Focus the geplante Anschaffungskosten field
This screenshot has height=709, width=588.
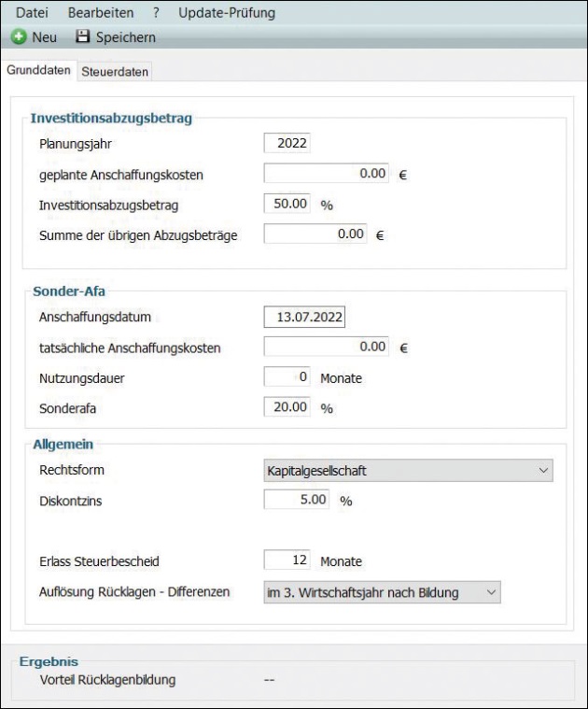pos(326,174)
